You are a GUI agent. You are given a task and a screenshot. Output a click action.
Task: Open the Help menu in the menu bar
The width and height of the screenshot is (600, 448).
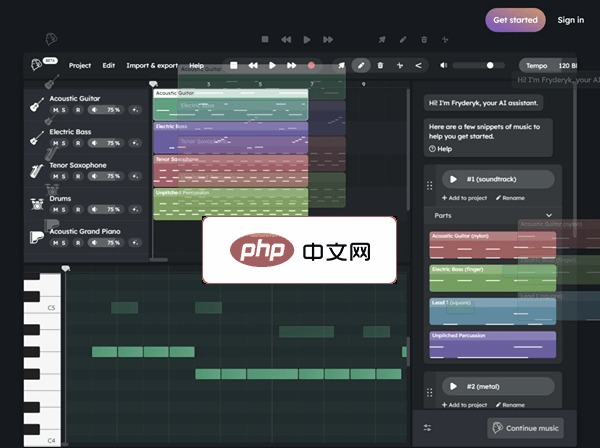[x=196, y=65]
